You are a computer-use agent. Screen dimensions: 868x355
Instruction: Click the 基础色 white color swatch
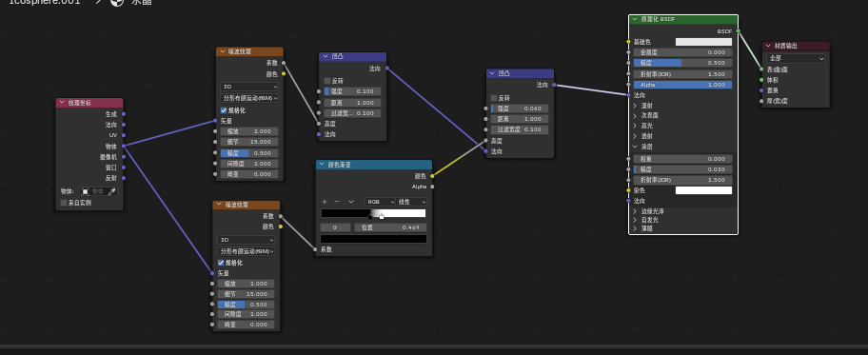pyautogui.click(x=703, y=42)
